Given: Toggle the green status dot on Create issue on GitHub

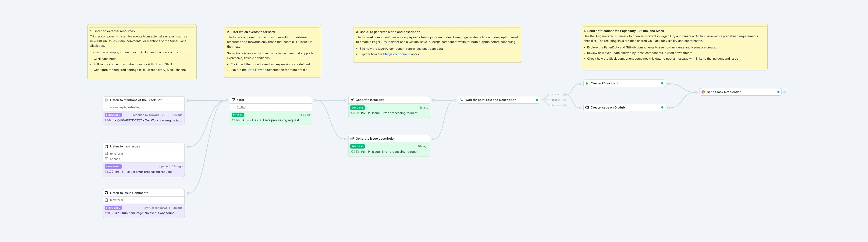Looking at the screenshot, I should point(662,107).
